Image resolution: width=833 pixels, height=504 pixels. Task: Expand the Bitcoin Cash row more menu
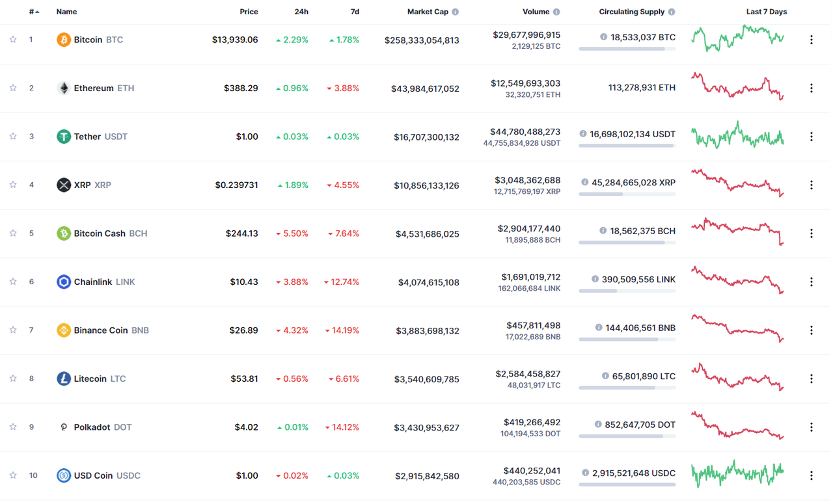811,233
